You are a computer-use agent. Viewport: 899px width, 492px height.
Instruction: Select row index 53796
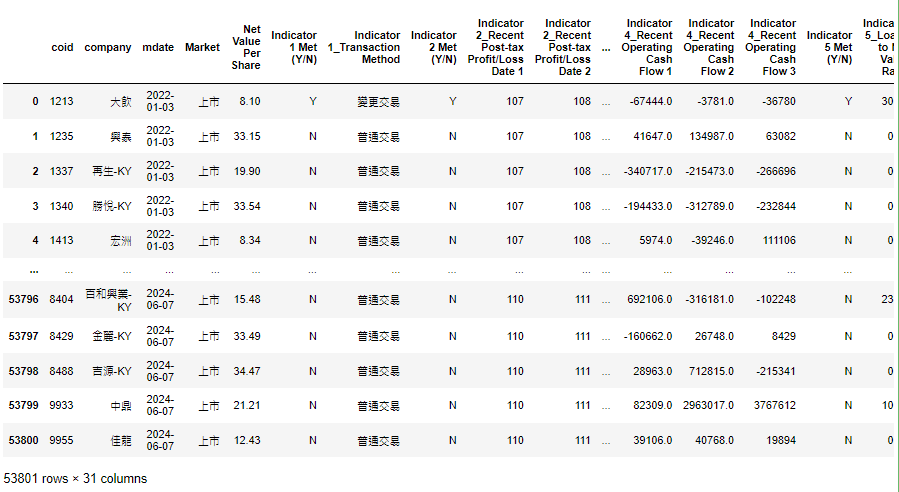point(24,300)
